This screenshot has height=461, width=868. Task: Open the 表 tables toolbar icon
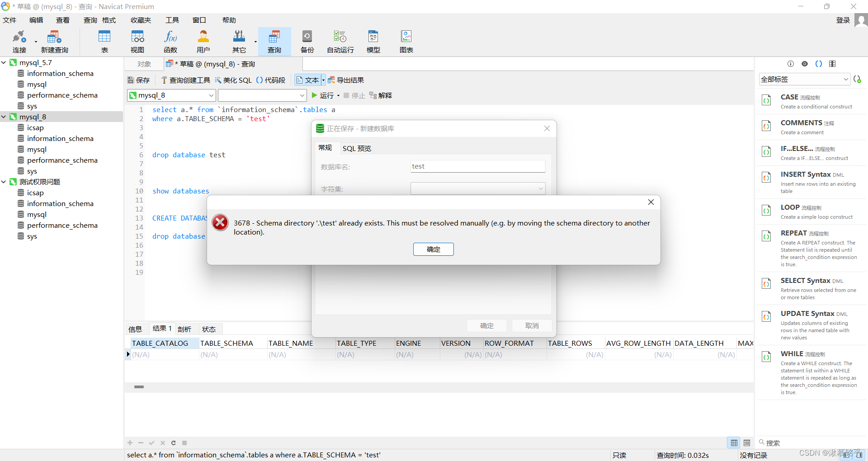(x=104, y=42)
